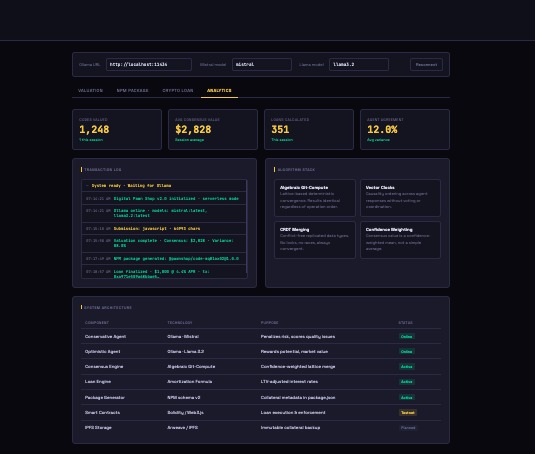Click the 'Ollama online' log entry

[164, 213]
